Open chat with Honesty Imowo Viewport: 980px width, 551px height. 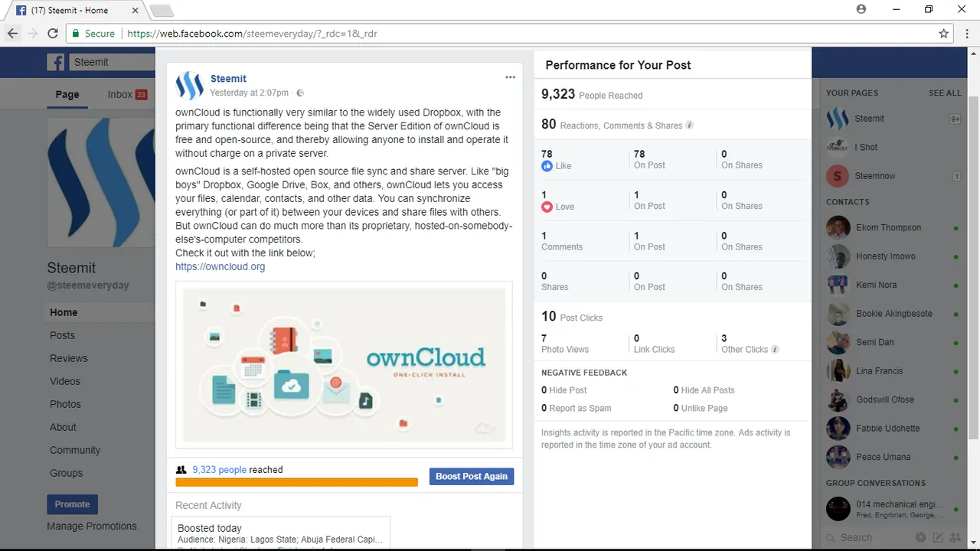pos(893,256)
